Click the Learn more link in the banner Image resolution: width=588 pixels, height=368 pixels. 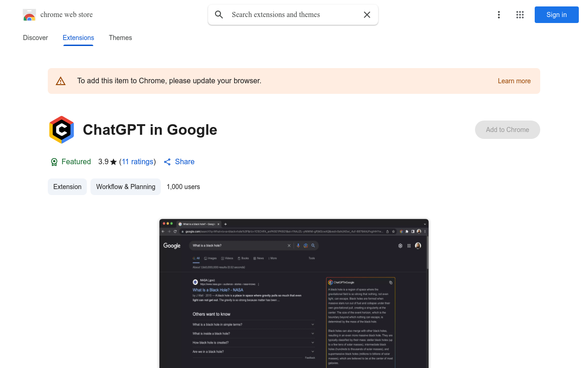514,81
